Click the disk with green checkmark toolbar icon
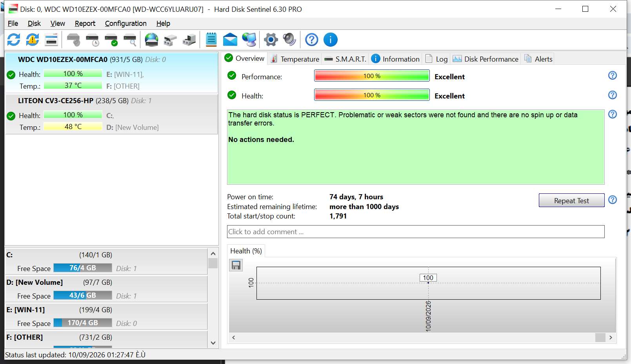 pos(111,40)
